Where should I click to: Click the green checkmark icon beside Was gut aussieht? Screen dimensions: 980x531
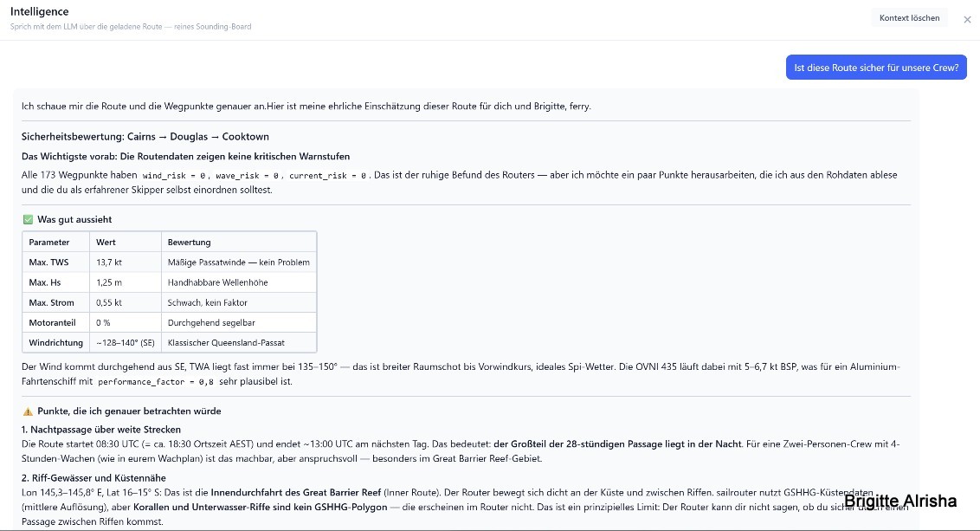click(x=28, y=219)
